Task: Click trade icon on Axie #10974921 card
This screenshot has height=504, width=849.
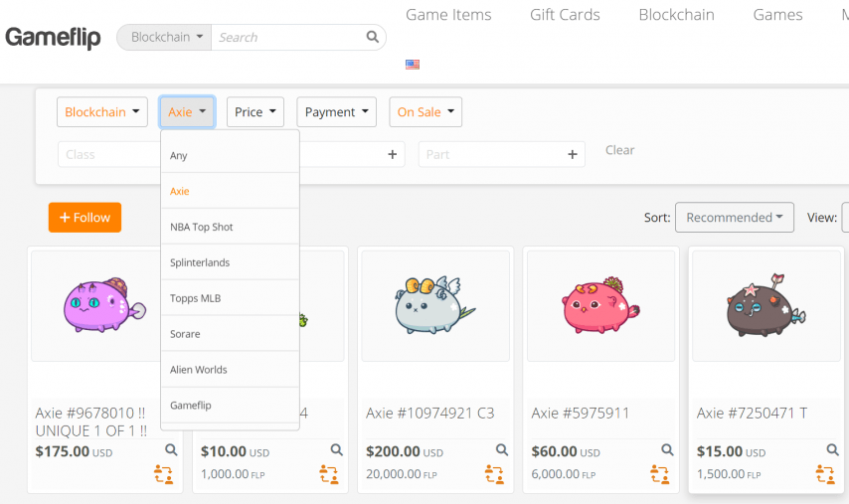Action: [494, 474]
